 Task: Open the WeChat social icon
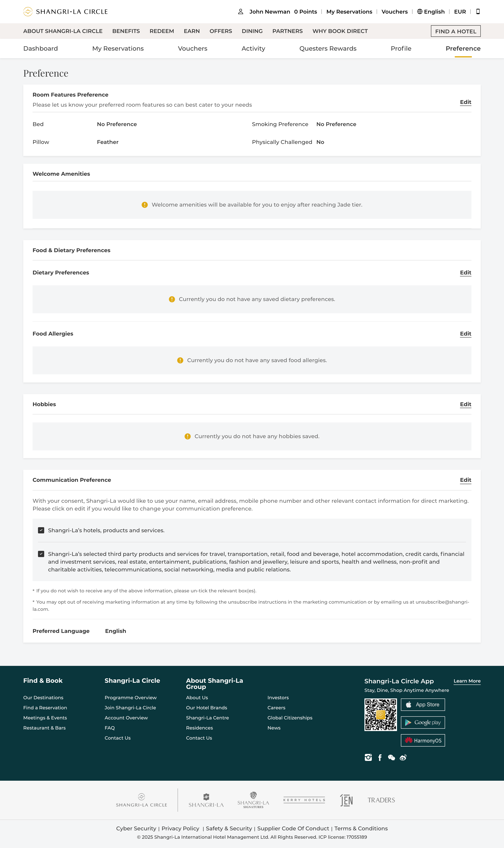[391, 757]
